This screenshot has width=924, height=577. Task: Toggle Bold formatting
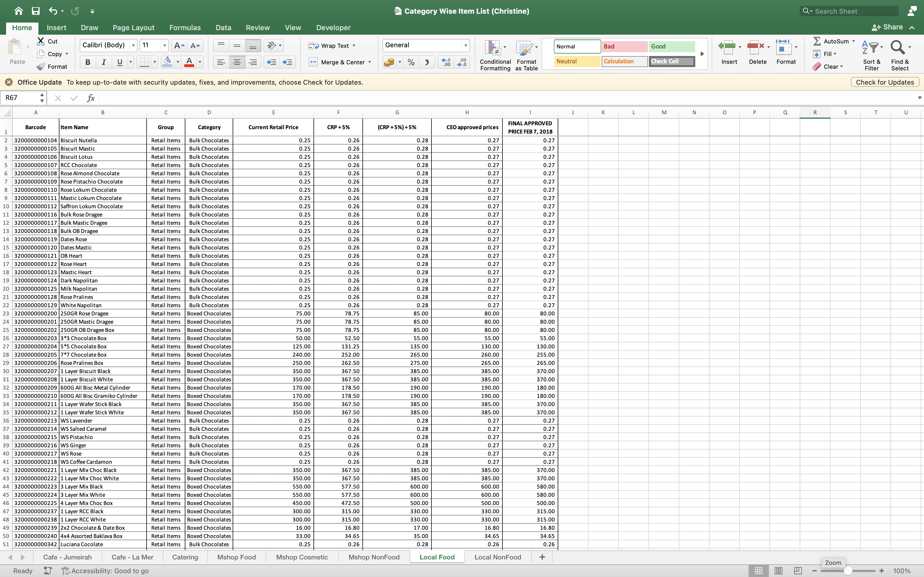pos(88,62)
